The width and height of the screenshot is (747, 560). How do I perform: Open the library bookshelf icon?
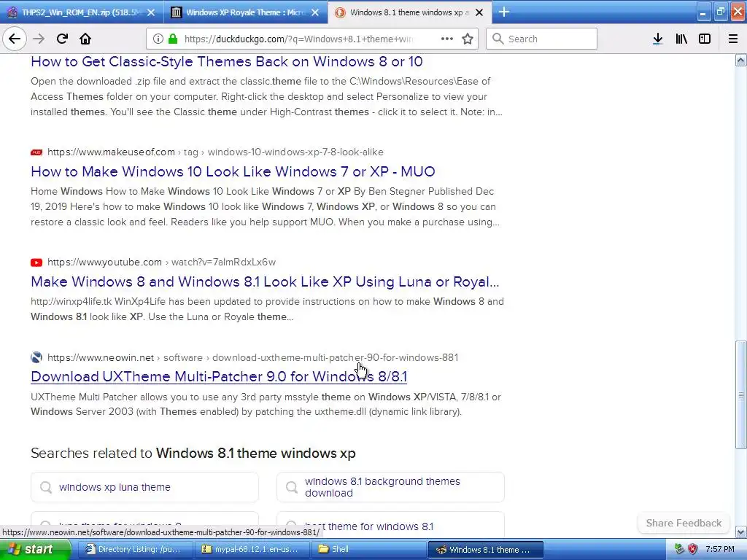pyautogui.click(x=681, y=39)
